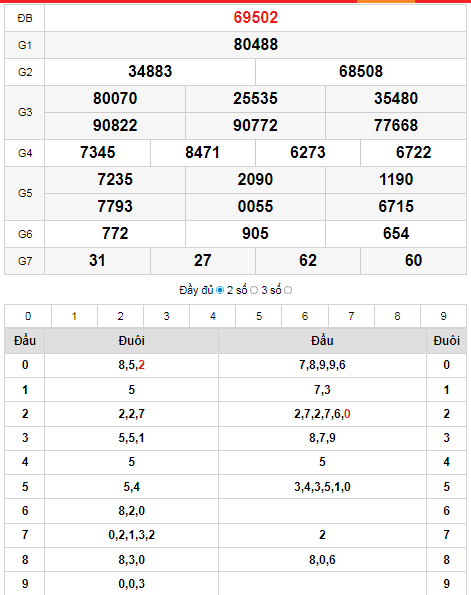Viewport: 471px width, 595px height.
Task: Click the G2 number 68508
Action: [361, 71]
